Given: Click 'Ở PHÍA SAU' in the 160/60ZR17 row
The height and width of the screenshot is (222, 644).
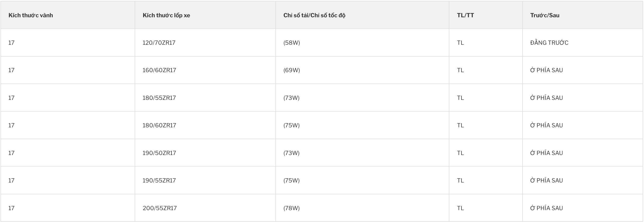Looking at the screenshot, I should 546,70.
